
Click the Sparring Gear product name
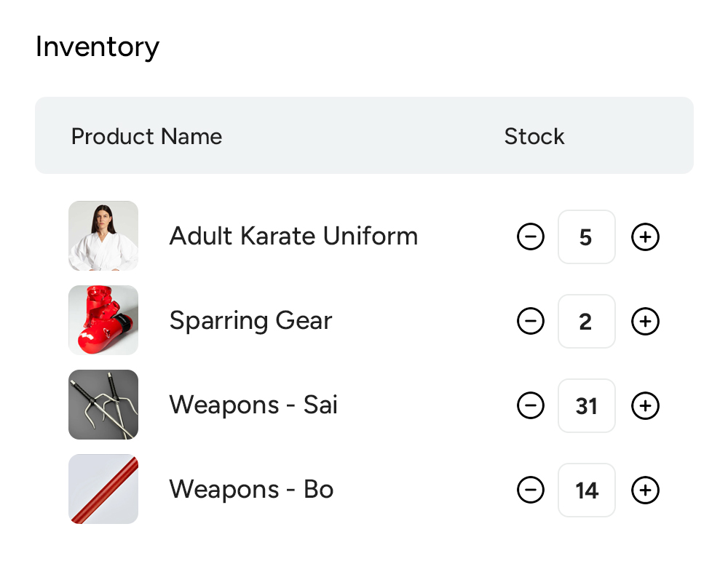click(250, 320)
